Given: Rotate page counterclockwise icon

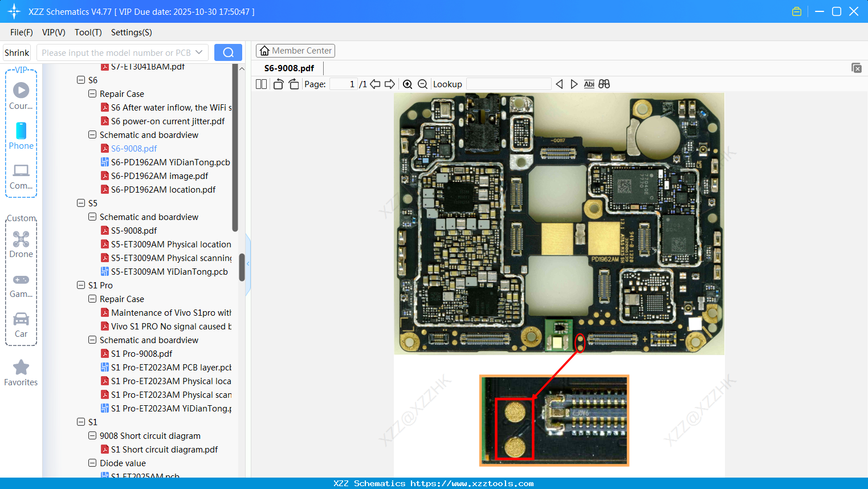Looking at the screenshot, I should [x=279, y=84].
